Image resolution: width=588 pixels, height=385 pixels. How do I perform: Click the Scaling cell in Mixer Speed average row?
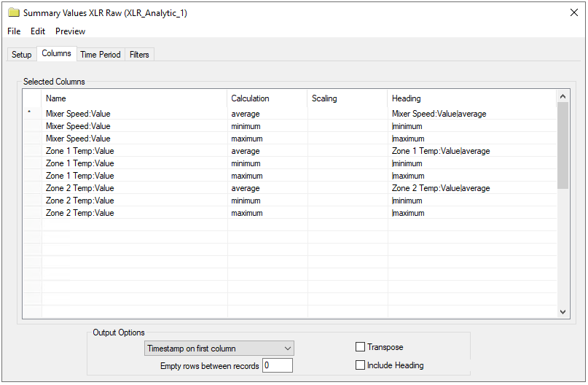click(348, 114)
